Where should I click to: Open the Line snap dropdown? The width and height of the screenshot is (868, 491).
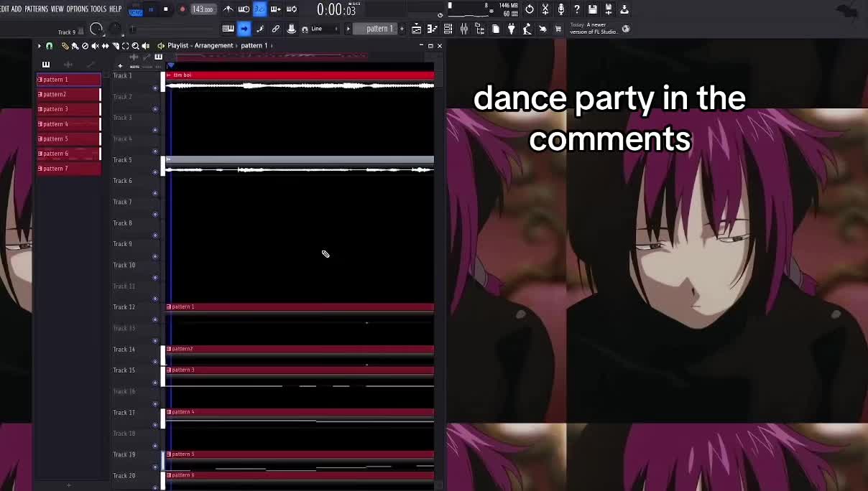pyautogui.click(x=323, y=29)
